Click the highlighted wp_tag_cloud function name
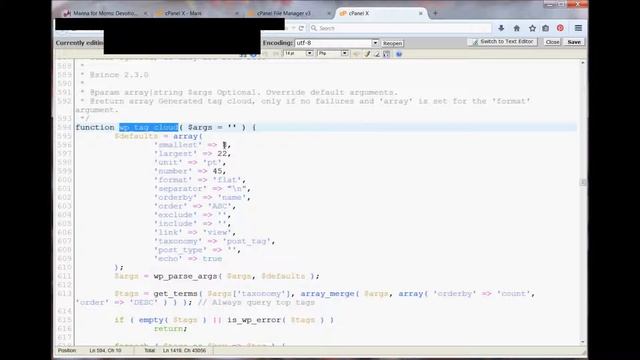This screenshot has height=360, width=640. 149,127
